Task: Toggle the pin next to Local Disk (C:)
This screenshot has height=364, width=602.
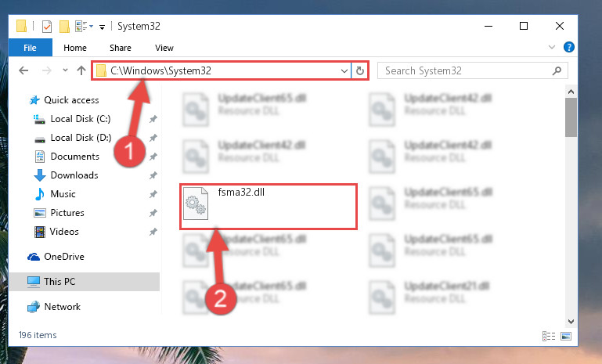Action: (153, 119)
